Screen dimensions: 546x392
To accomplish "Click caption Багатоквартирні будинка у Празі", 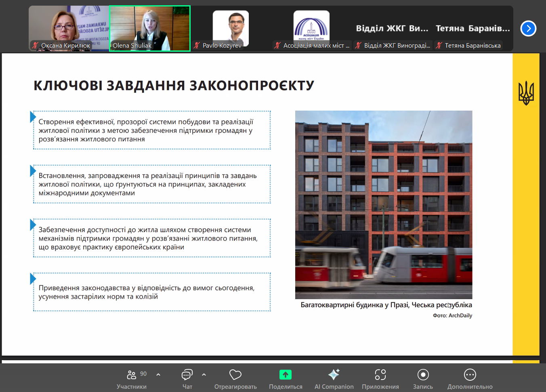I will pos(386,305).
